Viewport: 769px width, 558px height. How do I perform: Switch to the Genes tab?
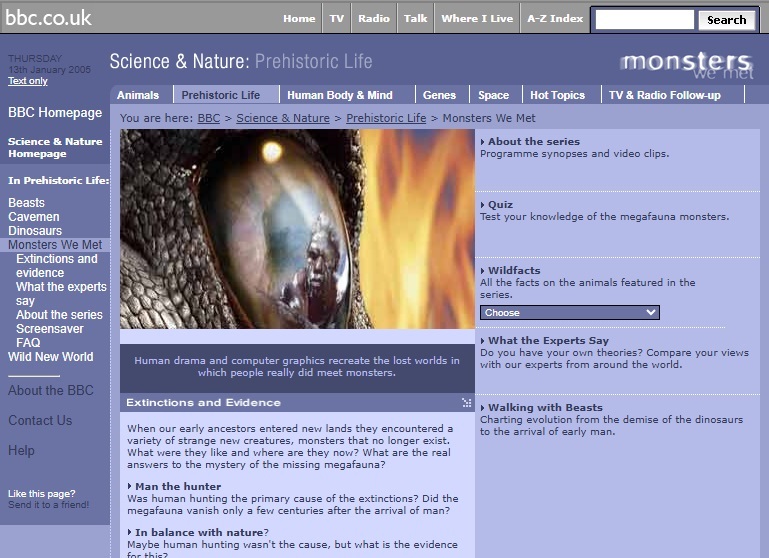439,95
